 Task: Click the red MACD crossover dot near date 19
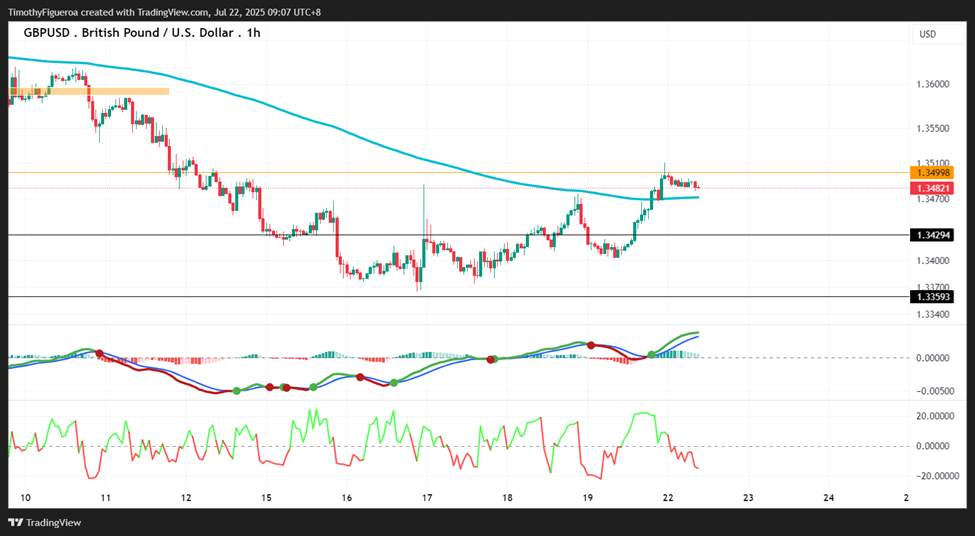(591, 345)
